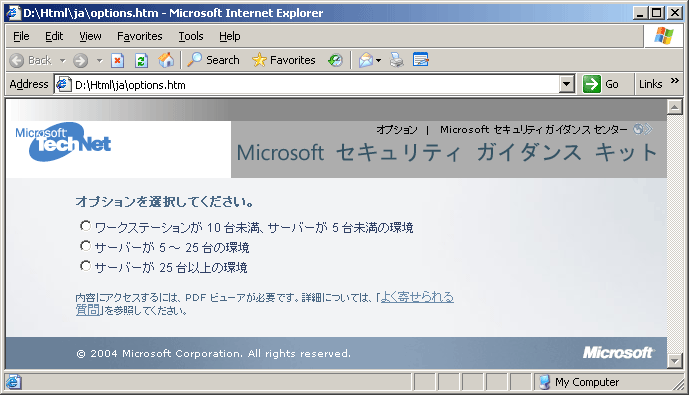Click the copyright 2004 Microsoft Corporation text
The width and height of the screenshot is (689, 395).
(214, 353)
